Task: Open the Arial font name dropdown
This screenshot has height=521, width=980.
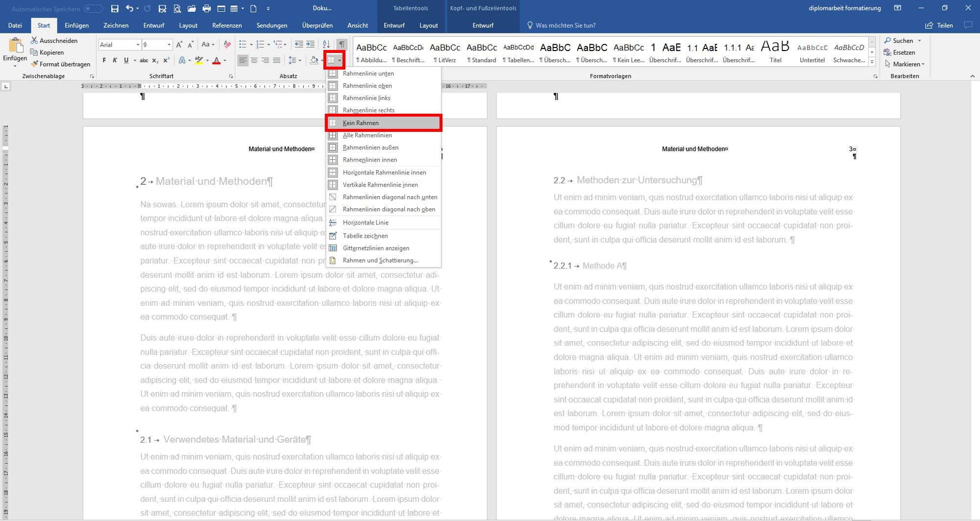Action: point(138,45)
